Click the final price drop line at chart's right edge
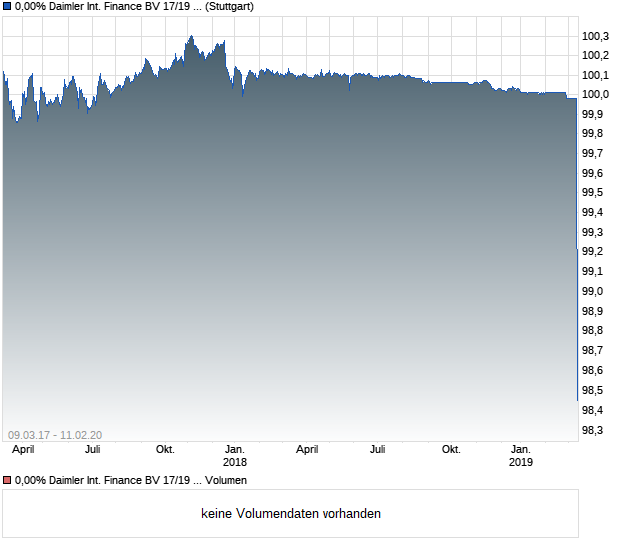The width and height of the screenshot is (620, 546). pyautogui.click(x=577, y=249)
